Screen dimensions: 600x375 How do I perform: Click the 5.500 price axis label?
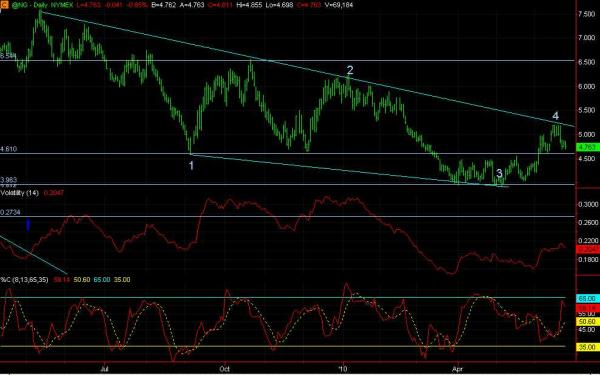click(587, 110)
